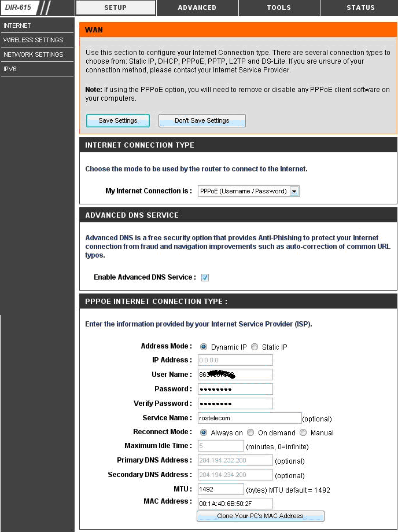Viewport: 398px width, 532px height.
Task: Click the 'MTU default = 1492' text
Action: 299,490
